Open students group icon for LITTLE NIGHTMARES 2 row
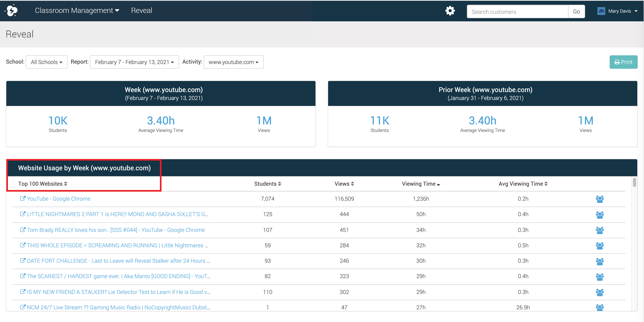This screenshot has height=322, width=644. coord(600,215)
